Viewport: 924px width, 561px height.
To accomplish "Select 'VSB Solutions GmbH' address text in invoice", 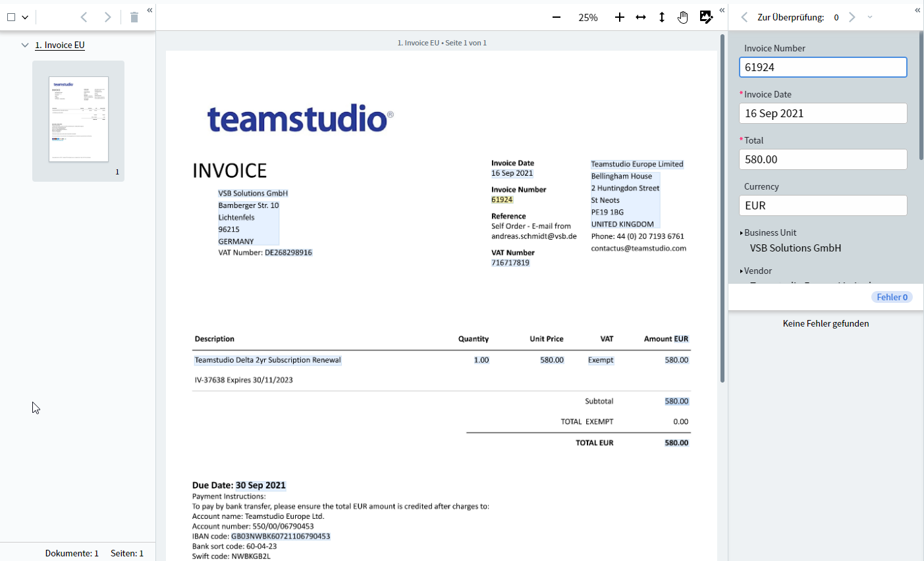I will point(253,194).
